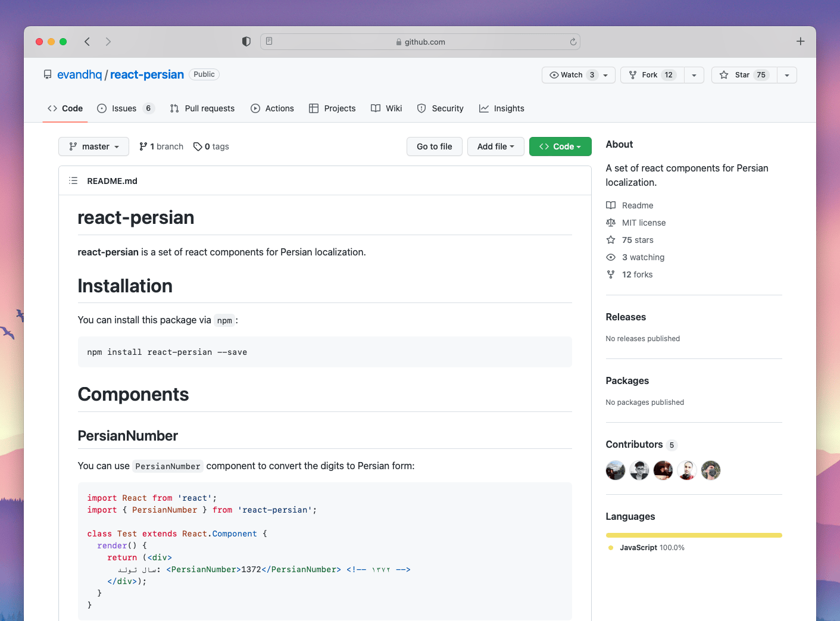View the 1 branch link
840x621 pixels.
click(161, 146)
